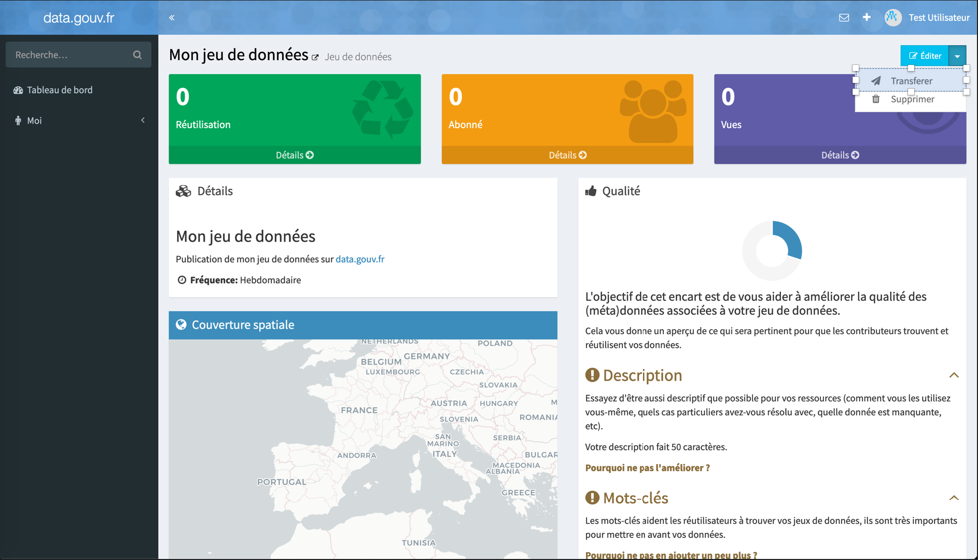Follow the data.gouv.fr link in the description
Image resolution: width=978 pixels, height=560 pixels.
360,259
